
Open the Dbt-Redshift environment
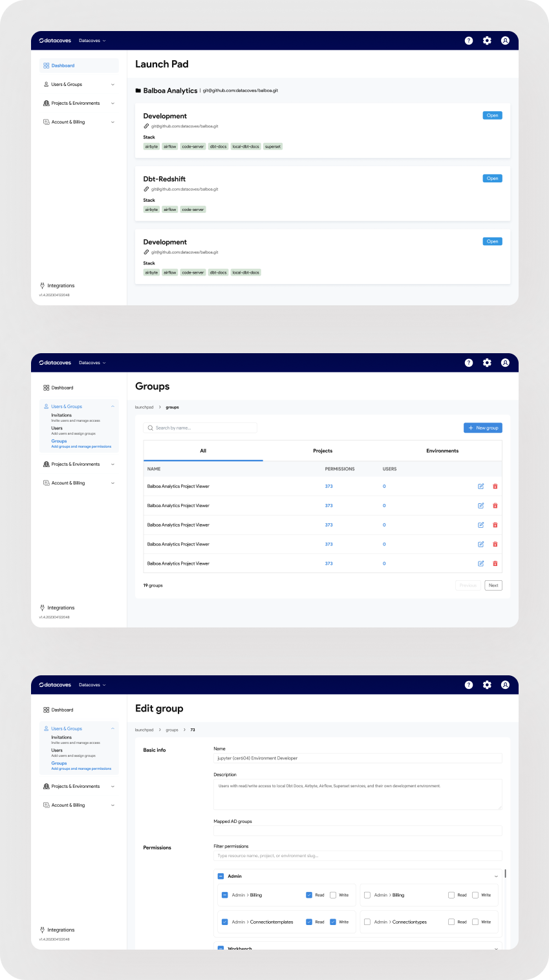492,178
